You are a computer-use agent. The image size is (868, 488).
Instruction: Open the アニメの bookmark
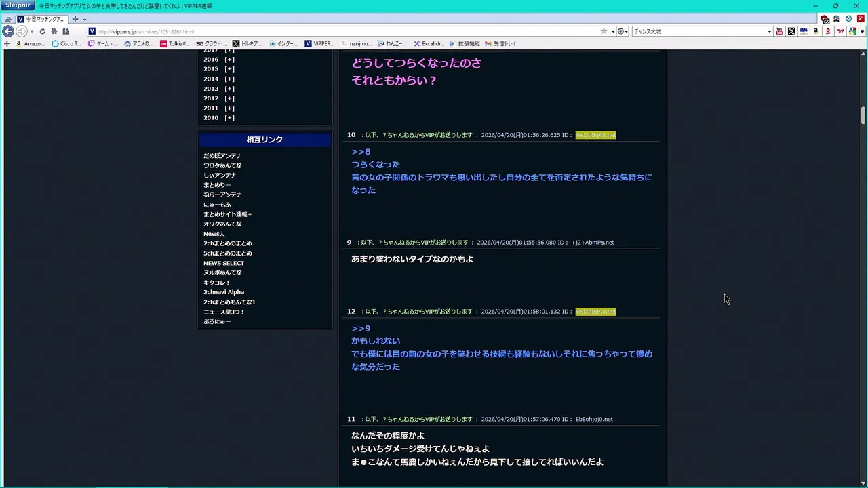(x=139, y=43)
